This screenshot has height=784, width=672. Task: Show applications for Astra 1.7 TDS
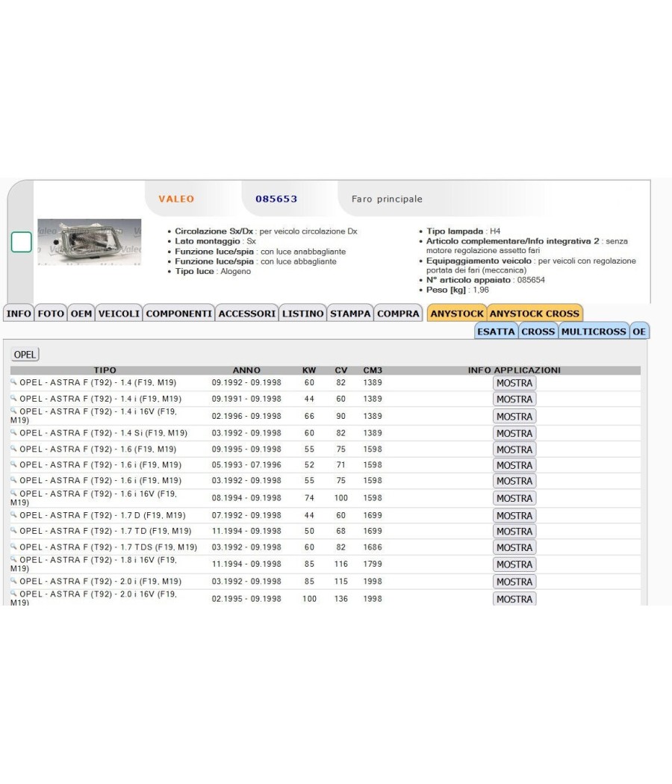(514, 547)
